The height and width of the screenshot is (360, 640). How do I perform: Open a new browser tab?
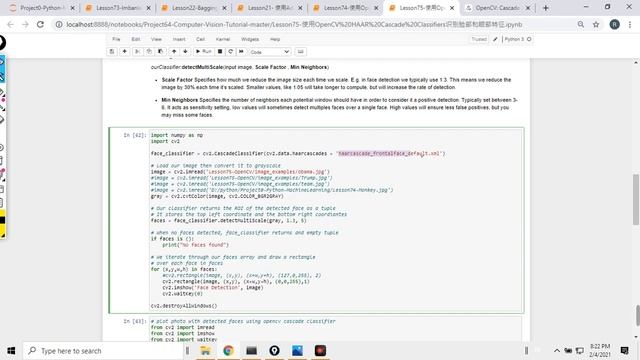546,8
